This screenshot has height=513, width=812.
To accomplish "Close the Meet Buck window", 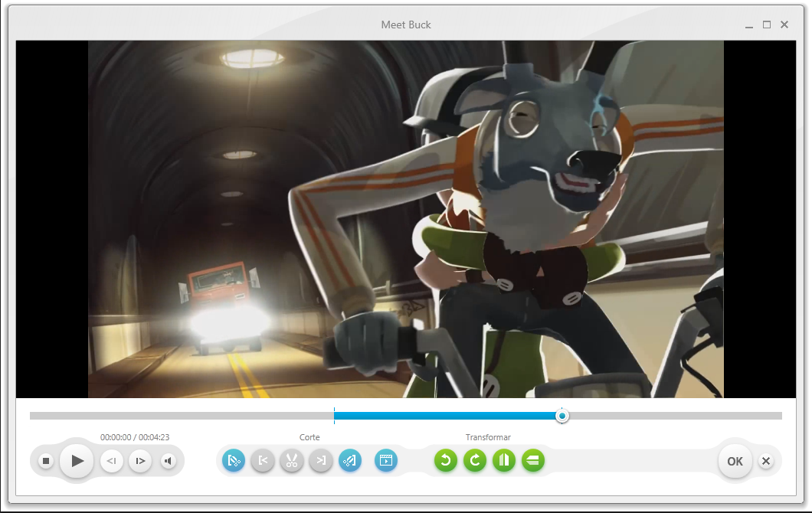I will (x=784, y=25).
